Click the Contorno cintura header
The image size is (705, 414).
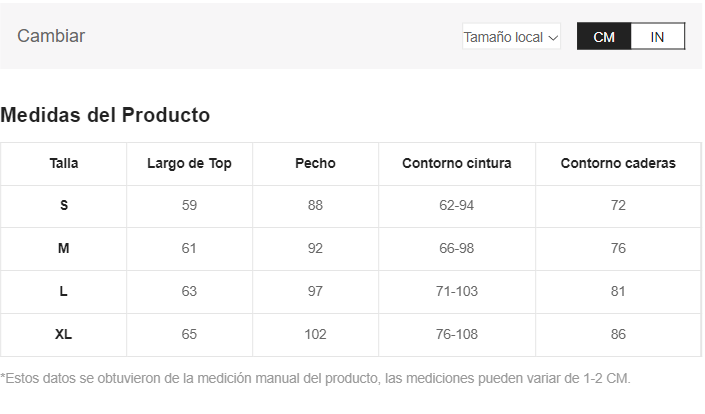tap(456, 163)
